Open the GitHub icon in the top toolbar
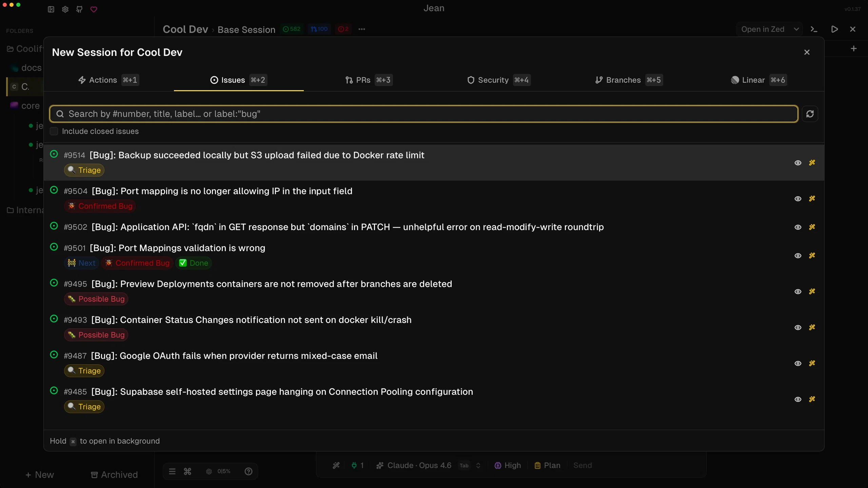The height and width of the screenshot is (488, 868). tap(79, 9)
